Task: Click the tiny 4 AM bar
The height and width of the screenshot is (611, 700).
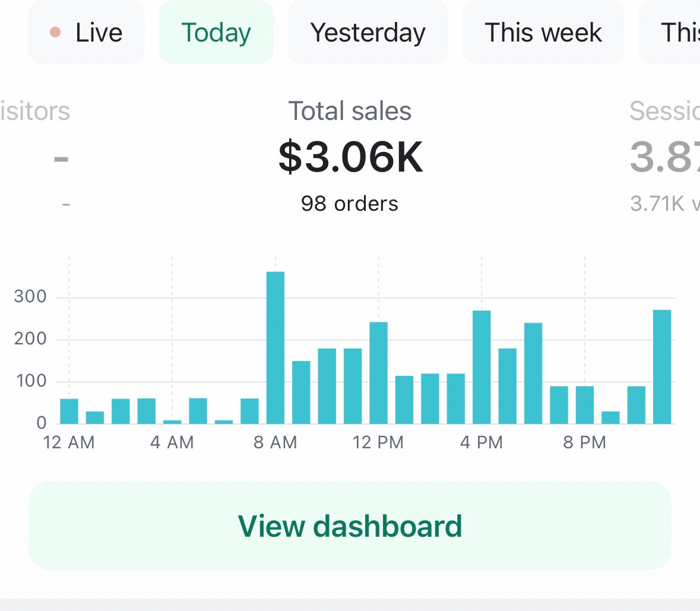Action: 172,422
